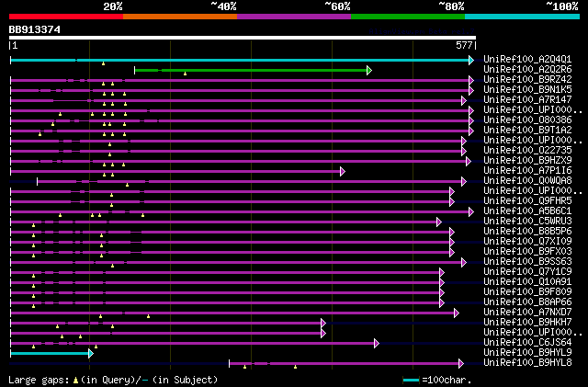Screen dimensions: 588x387
Task: Select the UniRef100_B9HYL9 label
Action: (527, 353)
